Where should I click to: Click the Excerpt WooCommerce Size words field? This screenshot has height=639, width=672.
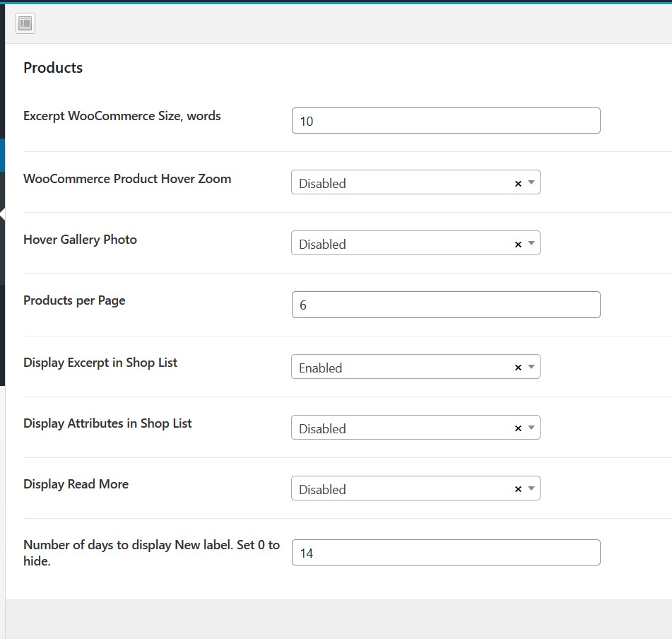[446, 120]
